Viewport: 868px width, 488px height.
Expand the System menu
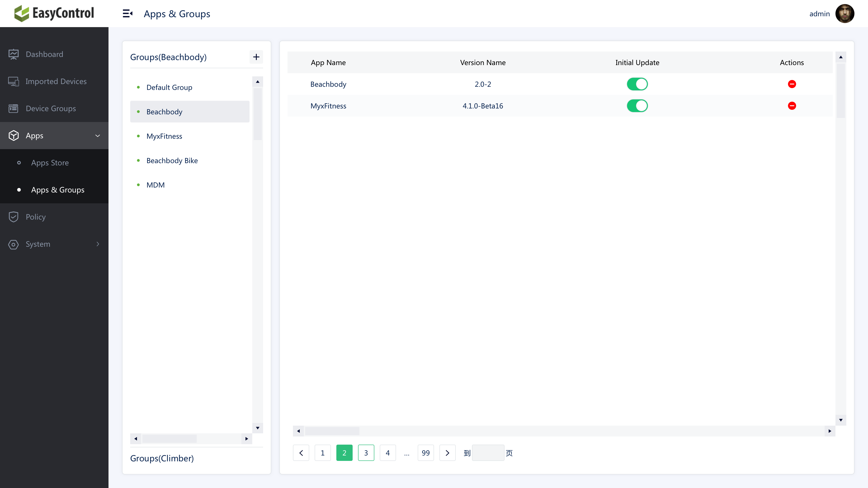(97, 244)
